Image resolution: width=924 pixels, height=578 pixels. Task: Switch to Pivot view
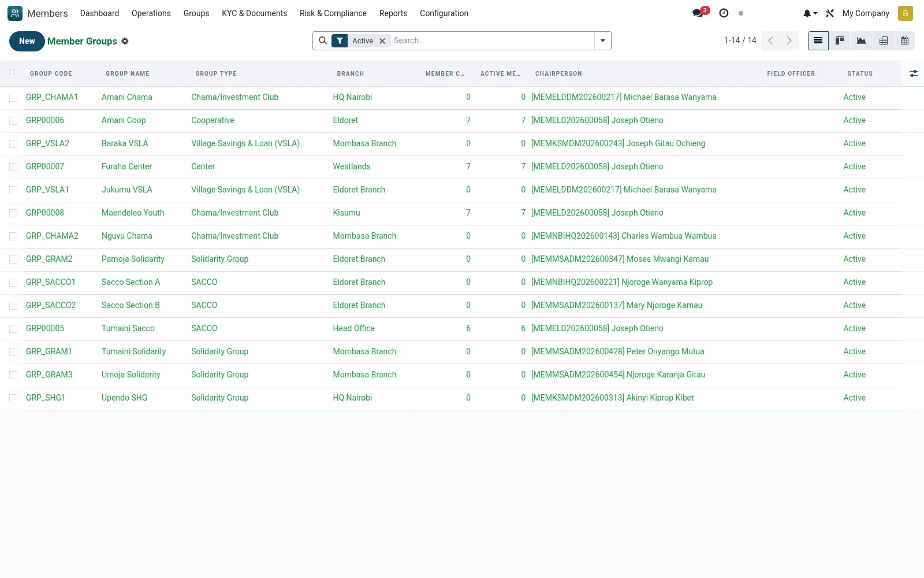pos(883,40)
